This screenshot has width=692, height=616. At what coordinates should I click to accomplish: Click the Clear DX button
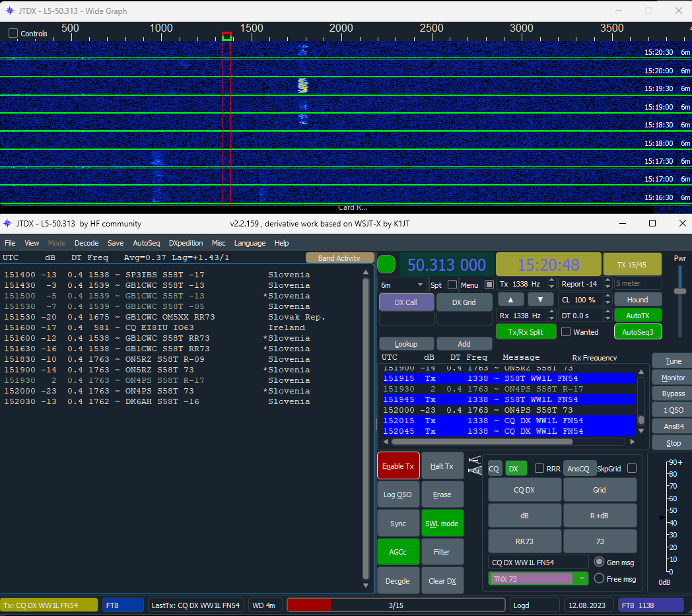point(442,581)
